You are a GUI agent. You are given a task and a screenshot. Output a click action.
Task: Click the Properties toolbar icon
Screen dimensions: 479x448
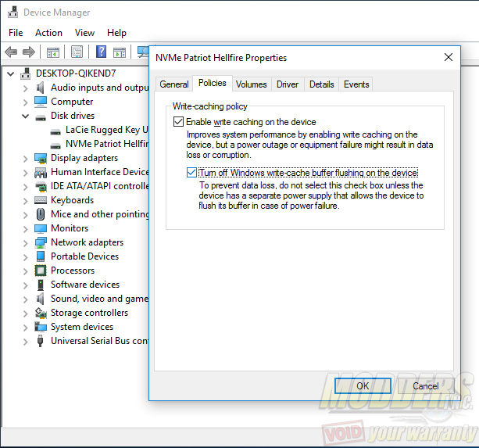(x=77, y=52)
